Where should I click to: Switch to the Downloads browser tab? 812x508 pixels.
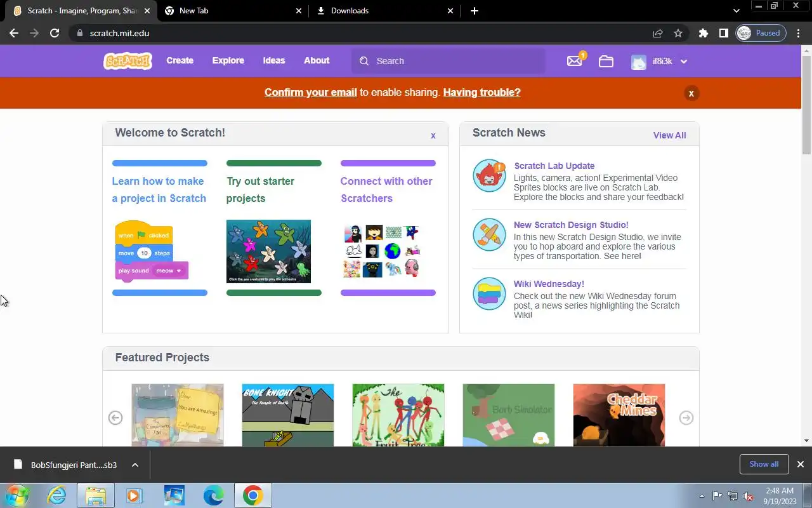pos(385,11)
